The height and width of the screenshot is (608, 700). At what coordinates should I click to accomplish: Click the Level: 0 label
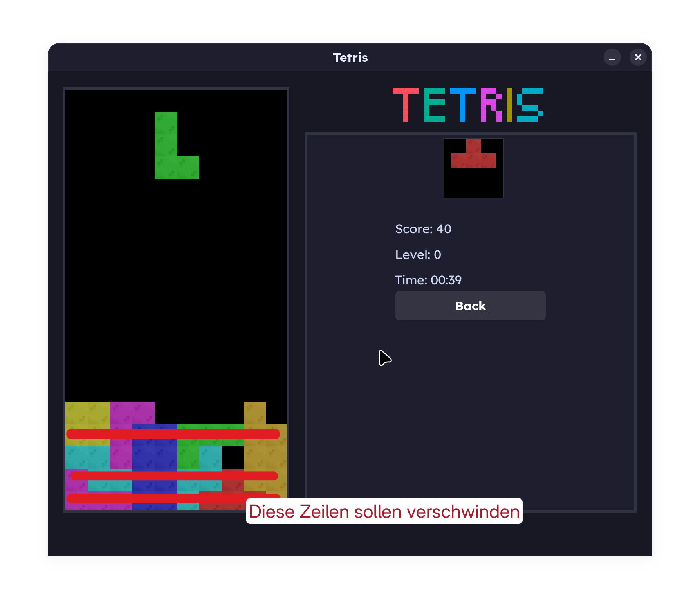click(x=418, y=255)
